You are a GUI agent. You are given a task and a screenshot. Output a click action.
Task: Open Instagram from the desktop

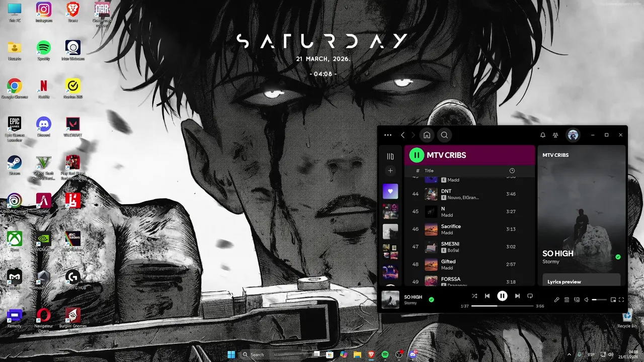44,12
